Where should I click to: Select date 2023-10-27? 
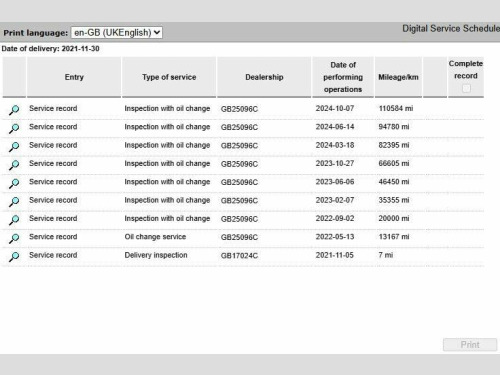pos(335,163)
